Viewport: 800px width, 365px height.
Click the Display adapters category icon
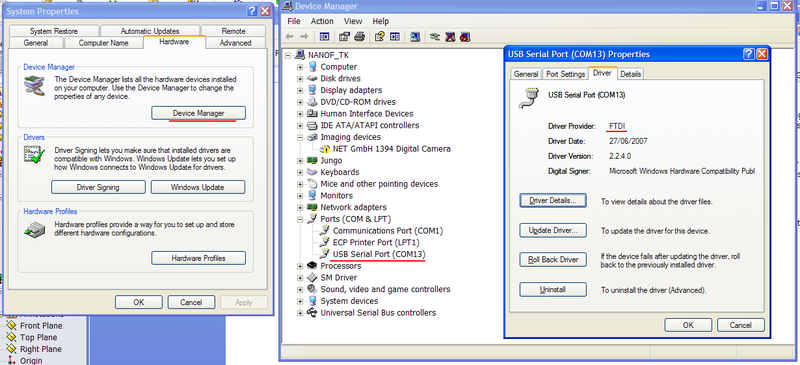(x=312, y=90)
